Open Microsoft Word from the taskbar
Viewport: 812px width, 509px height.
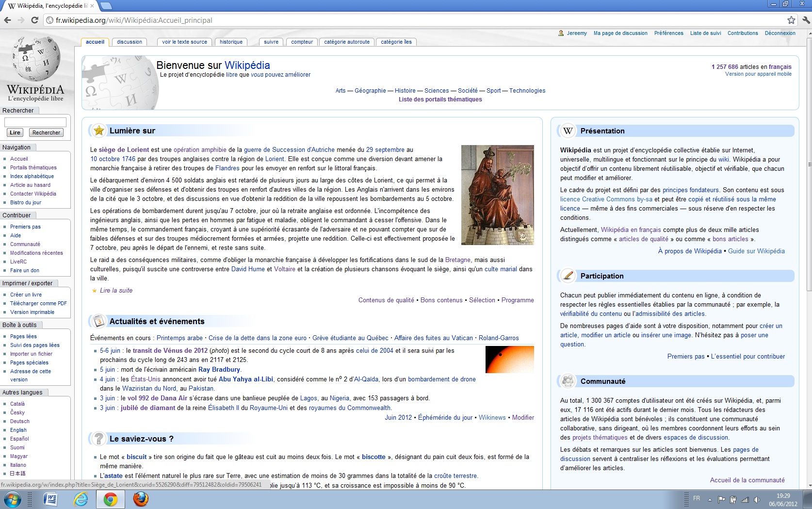[x=50, y=499]
